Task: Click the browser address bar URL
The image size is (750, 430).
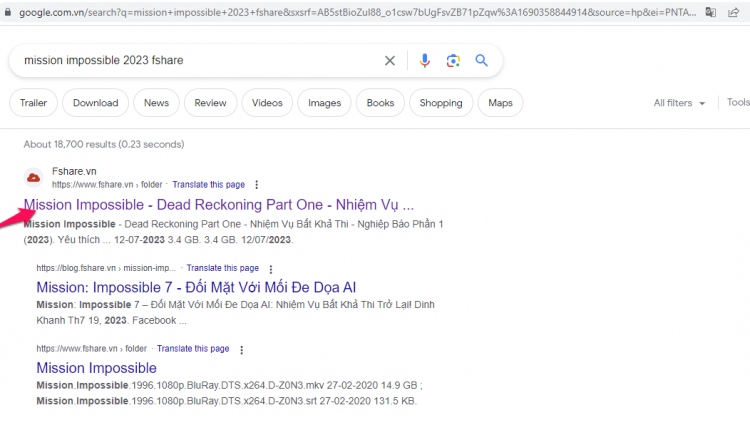Action: click(357, 12)
